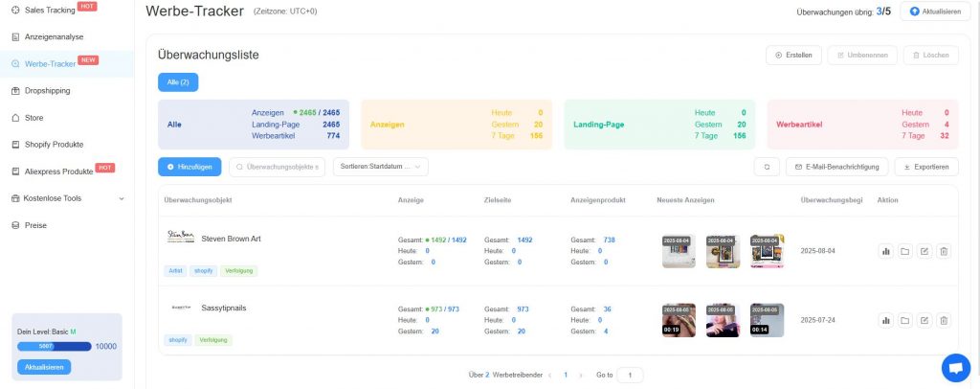
Task: Select the Alle summary card
Action: click(x=253, y=125)
